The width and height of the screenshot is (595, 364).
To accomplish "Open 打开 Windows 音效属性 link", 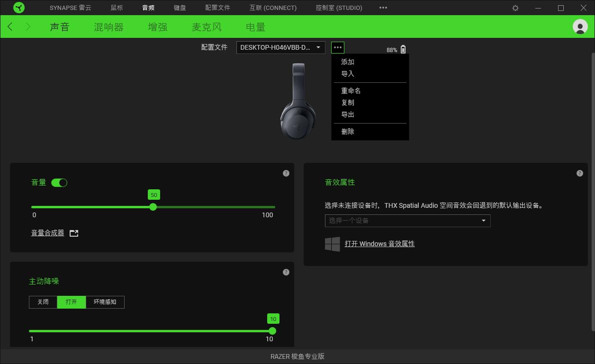I will coord(380,243).
